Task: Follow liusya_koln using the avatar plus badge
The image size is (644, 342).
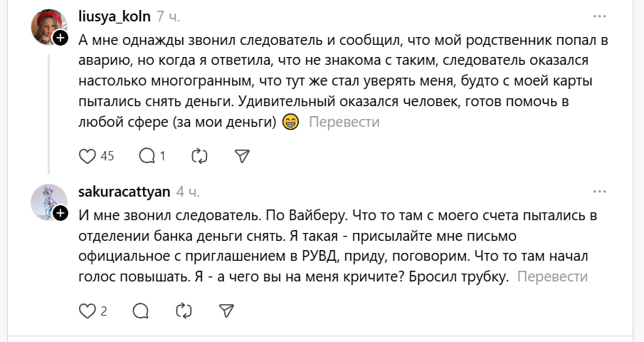Action: click(x=61, y=38)
